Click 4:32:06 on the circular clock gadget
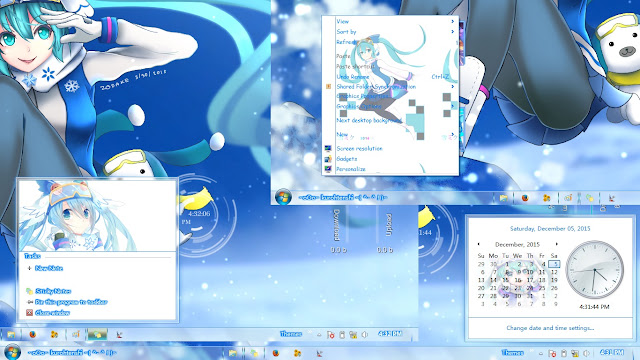This screenshot has width=640, height=360. click(199, 213)
